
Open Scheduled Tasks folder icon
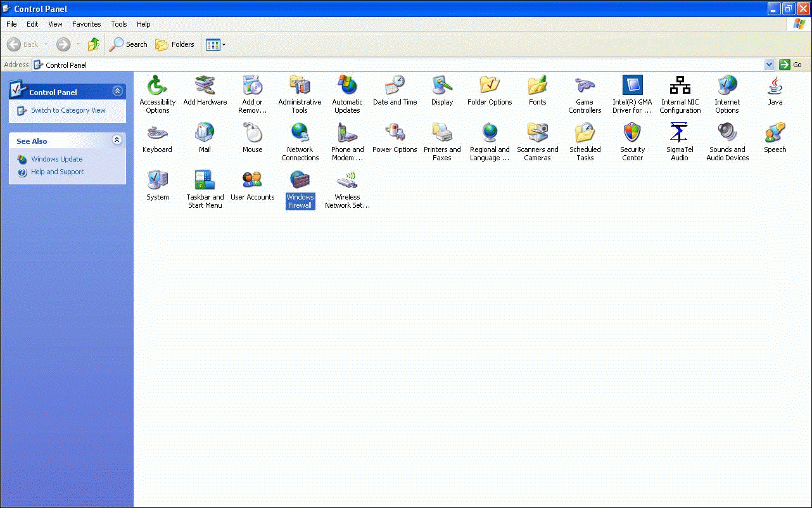(585, 133)
